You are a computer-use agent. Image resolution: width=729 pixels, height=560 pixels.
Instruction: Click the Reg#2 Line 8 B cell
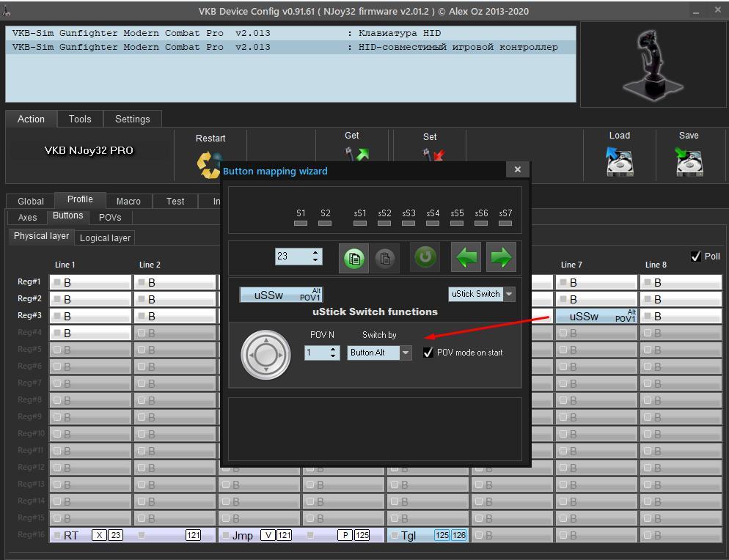pos(681,299)
